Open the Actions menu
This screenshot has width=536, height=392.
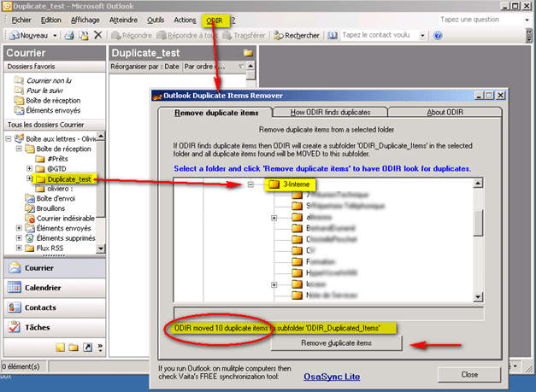[x=185, y=20]
